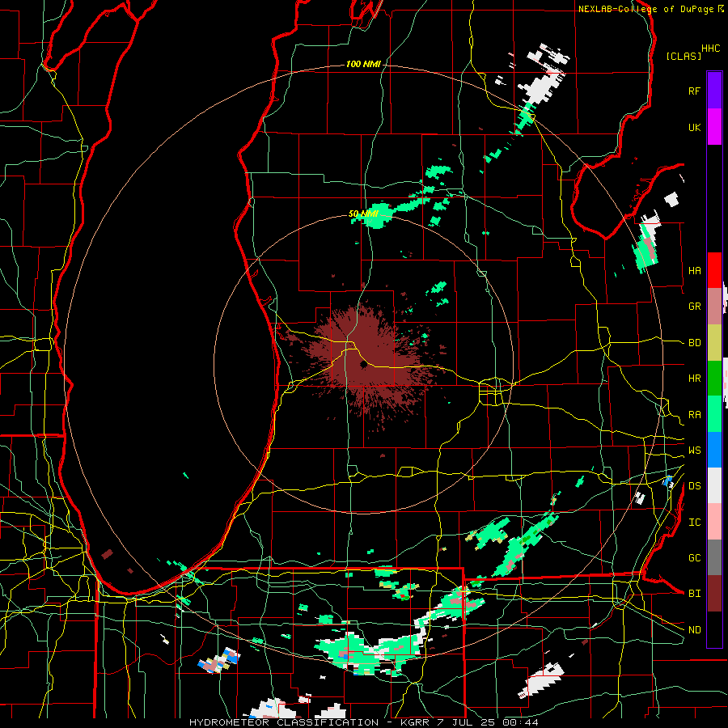Pick the bright green RA legend swatch
This screenshot has height=728, width=728.
[x=714, y=414]
